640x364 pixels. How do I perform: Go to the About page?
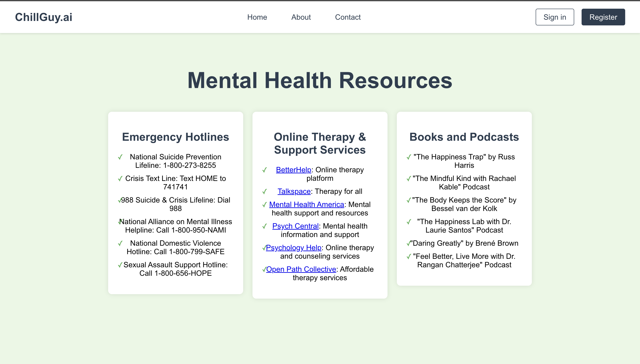[x=301, y=17]
